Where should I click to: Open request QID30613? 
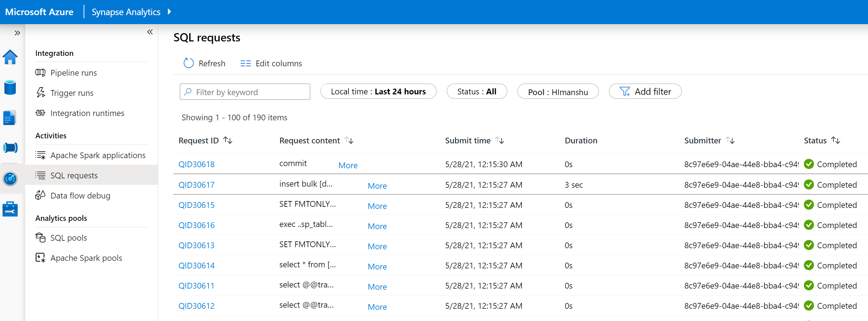pyautogui.click(x=196, y=245)
